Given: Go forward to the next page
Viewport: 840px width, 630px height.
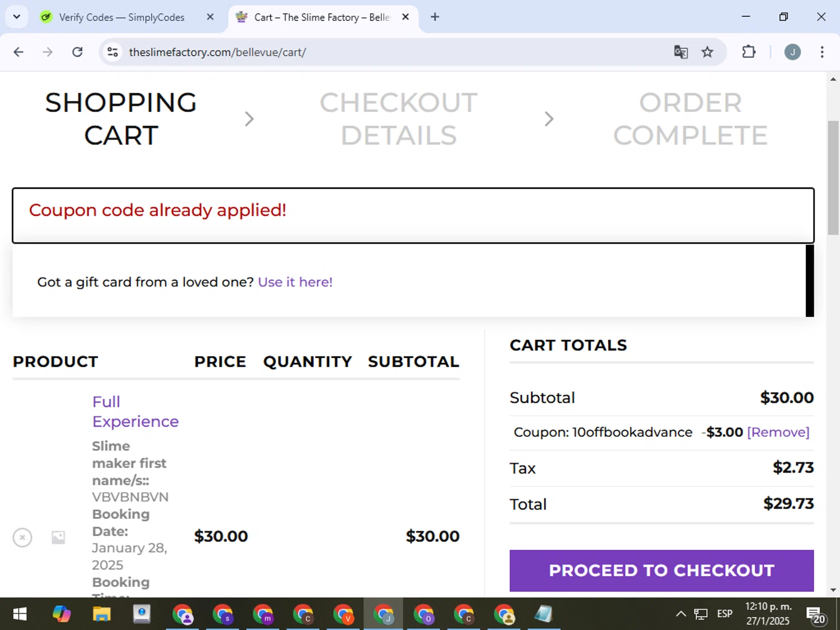Looking at the screenshot, I should (48, 52).
